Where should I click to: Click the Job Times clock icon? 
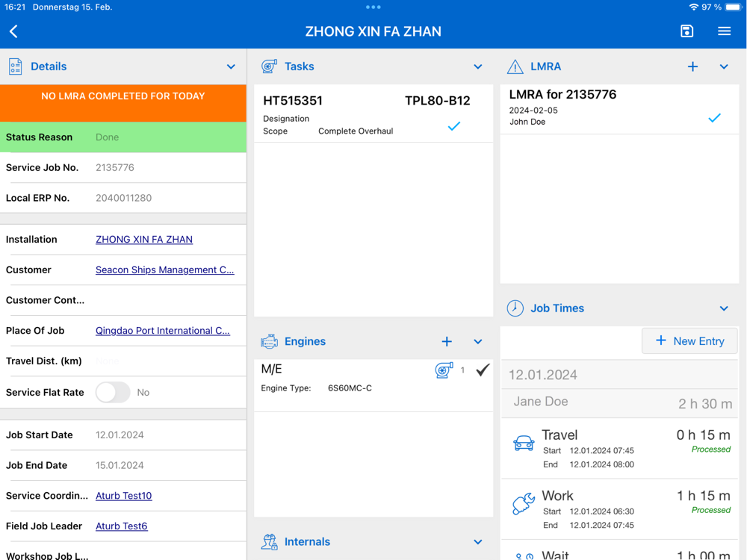(x=515, y=308)
